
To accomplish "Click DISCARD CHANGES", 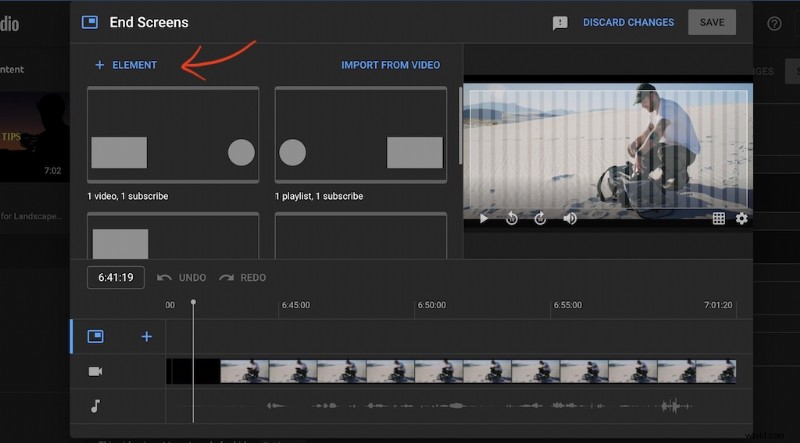I will pyautogui.click(x=629, y=22).
